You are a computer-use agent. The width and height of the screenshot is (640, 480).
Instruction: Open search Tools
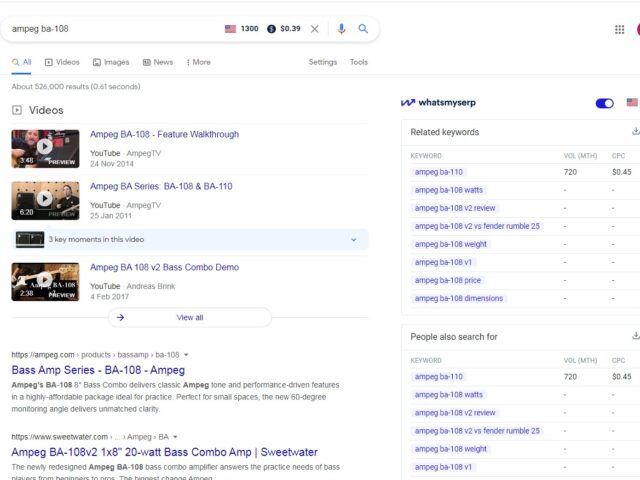tap(359, 62)
